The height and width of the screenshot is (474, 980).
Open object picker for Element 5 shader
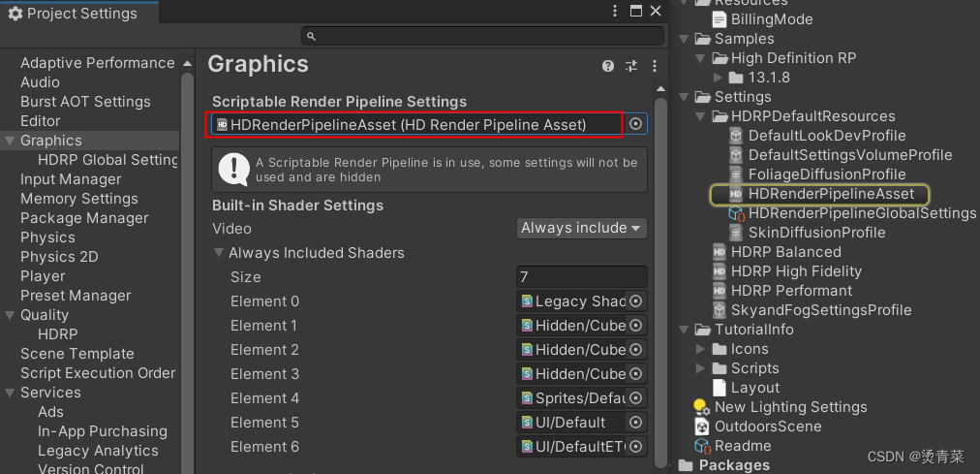click(635, 423)
